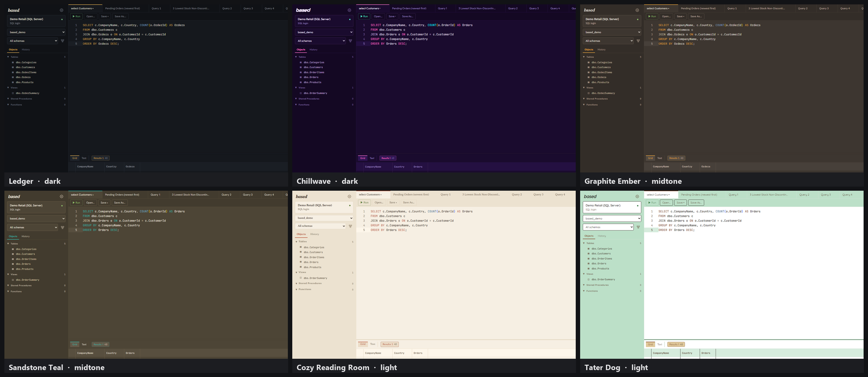This screenshot has width=868, height=377.
Task: Select dbo.OrderSummary view icon in Chillwave panel
Action: tap(300, 93)
